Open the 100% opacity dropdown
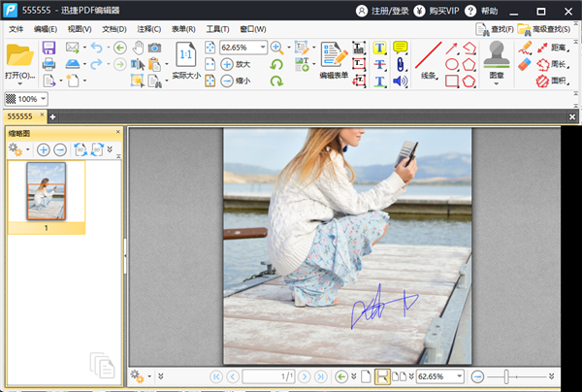The height and width of the screenshot is (392, 582). click(x=45, y=99)
